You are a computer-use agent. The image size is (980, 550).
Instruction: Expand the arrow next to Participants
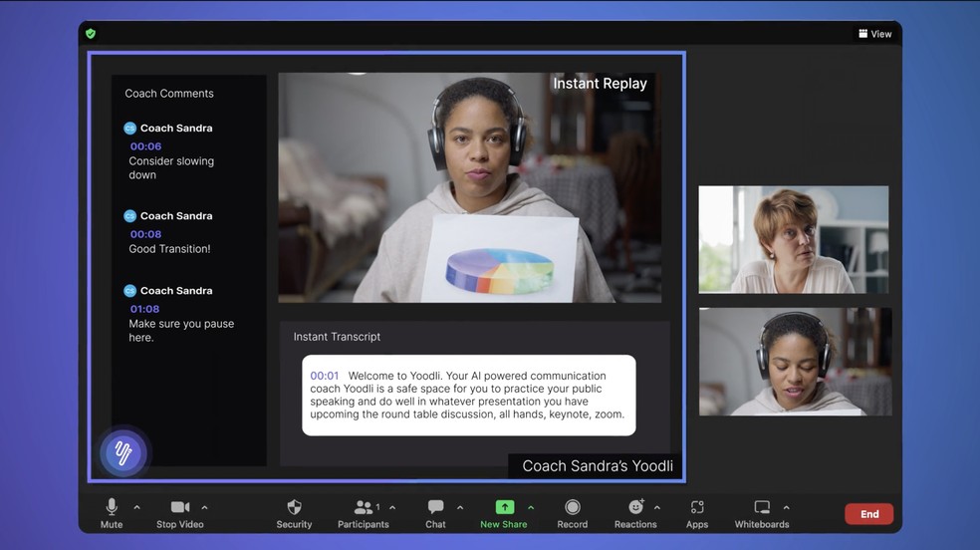pyautogui.click(x=392, y=507)
